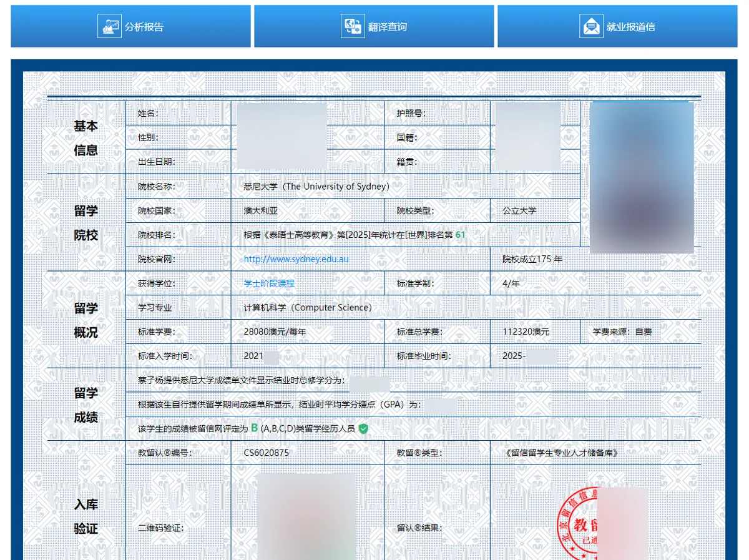Click the blurred QR code image
Screen dimensions: 749x560
306,517
